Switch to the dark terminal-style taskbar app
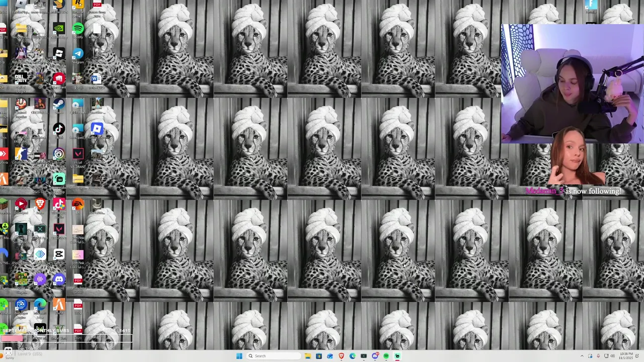 click(x=363, y=356)
